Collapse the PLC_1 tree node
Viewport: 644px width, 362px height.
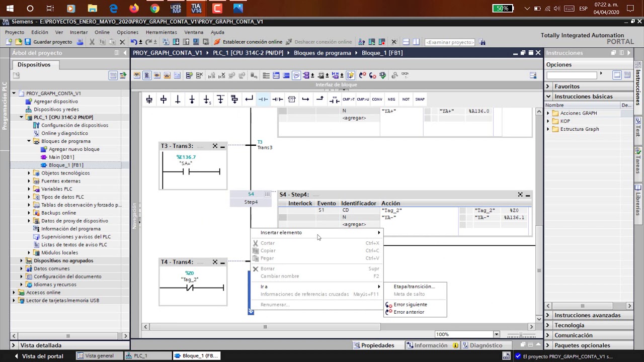tap(21, 117)
